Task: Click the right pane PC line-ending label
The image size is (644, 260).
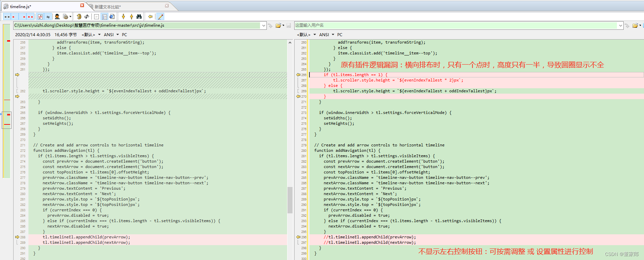Action: point(340,35)
